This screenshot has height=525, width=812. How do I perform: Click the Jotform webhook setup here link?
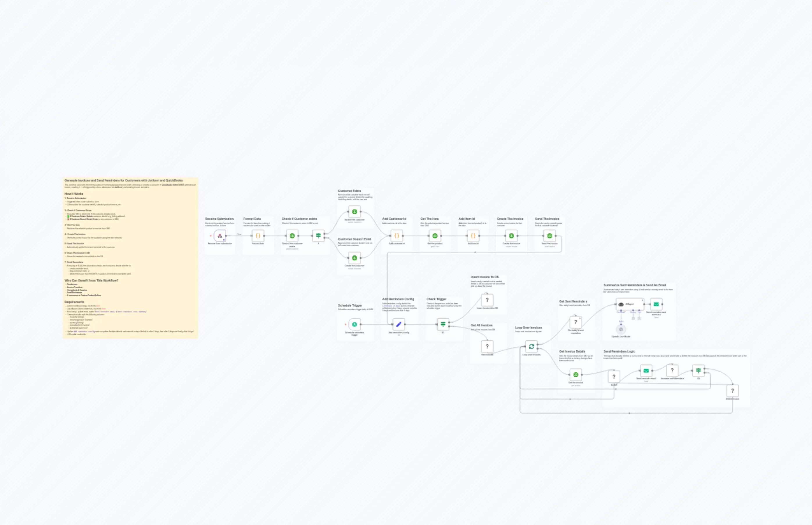99,306
